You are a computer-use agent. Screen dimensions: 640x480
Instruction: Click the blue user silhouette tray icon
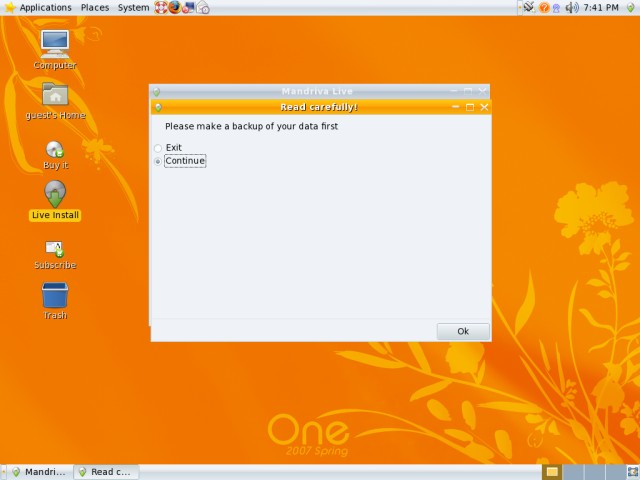coord(556,8)
